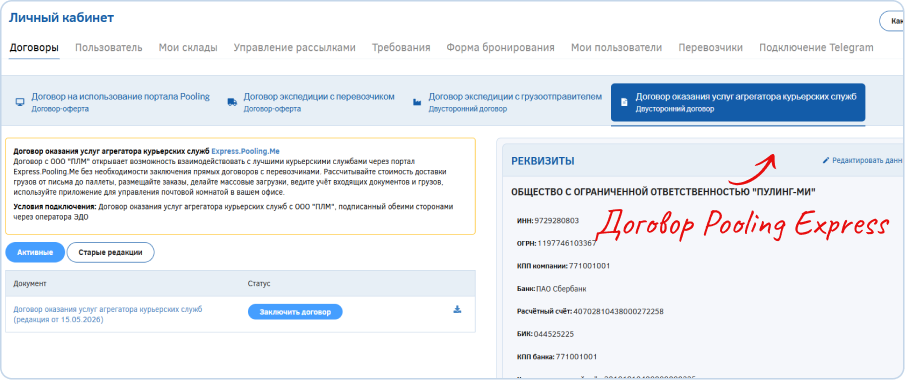Select Договор оказания услуг агрегатора курьерских служб tab
The width and height of the screenshot is (905, 380).
[738, 102]
